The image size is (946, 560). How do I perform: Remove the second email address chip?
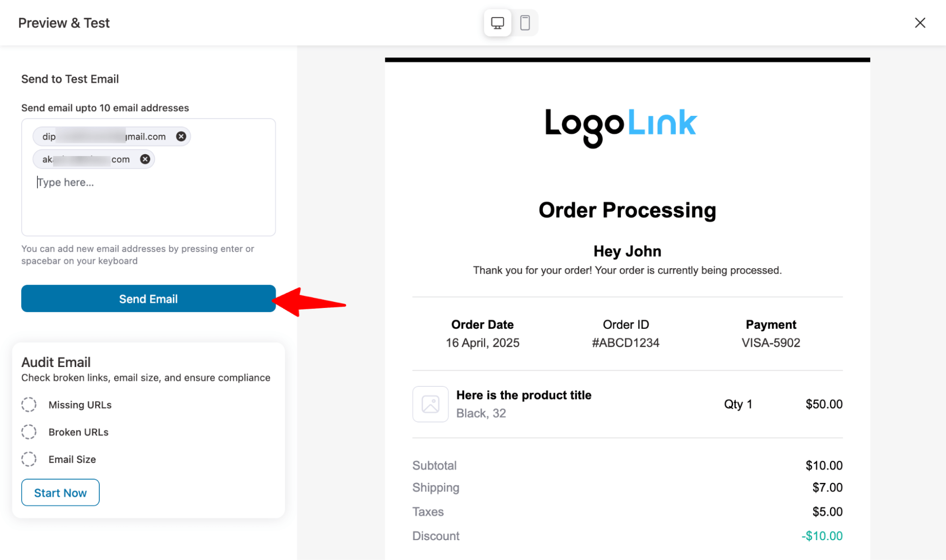pos(145,159)
